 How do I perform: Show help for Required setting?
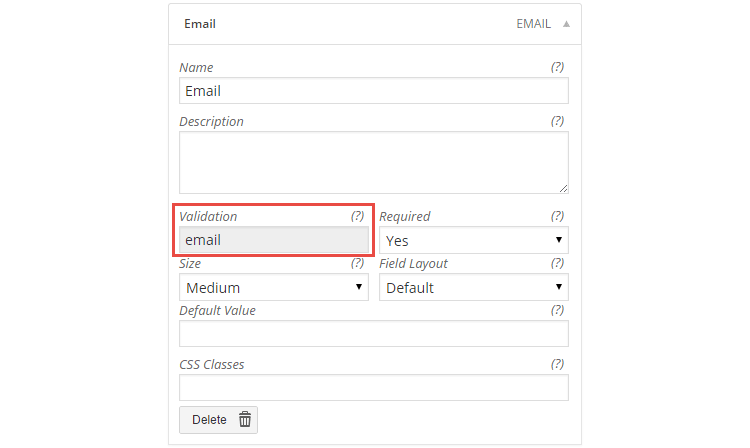click(557, 216)
